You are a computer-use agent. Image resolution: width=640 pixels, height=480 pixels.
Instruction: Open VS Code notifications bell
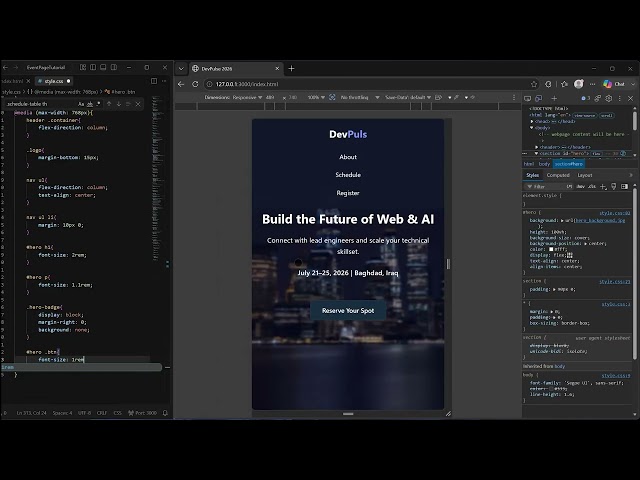[x=165, y=413]
